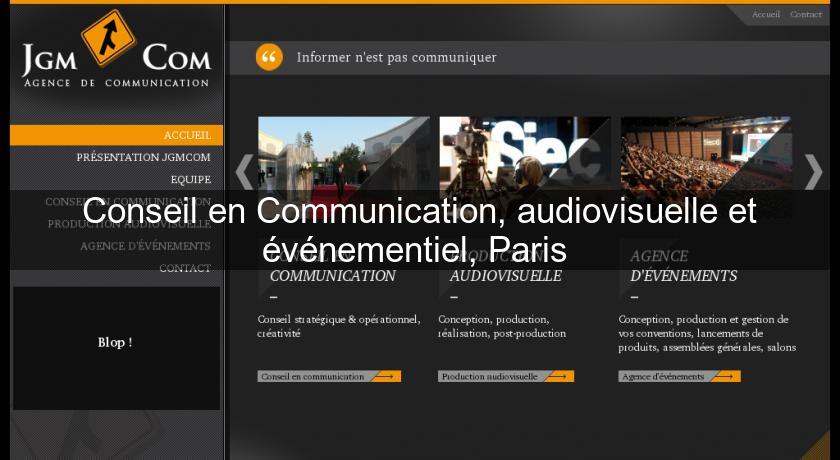Open Conseil en Communication sidebar item
Screen dimensions: 840x460
[128, 202]
